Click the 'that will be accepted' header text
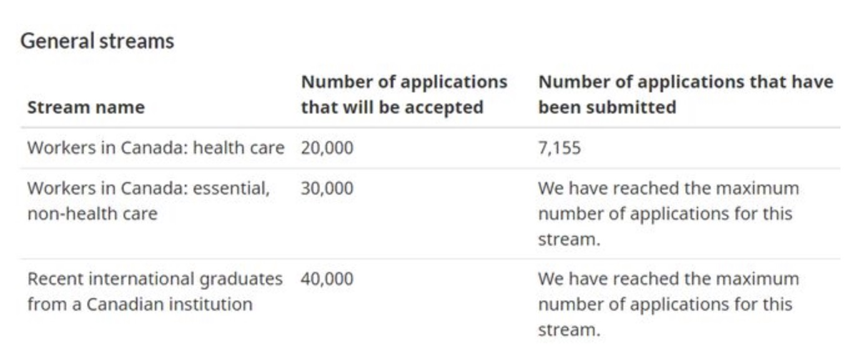The width and height of the screenshot is (868, 363). pyautogui.click(x=392, y=107)
